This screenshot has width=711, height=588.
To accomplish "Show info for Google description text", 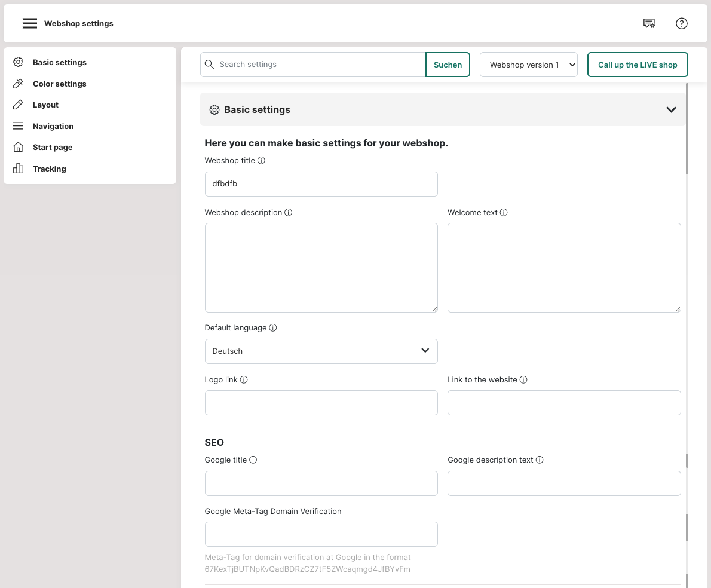I will tap(540, 460).
